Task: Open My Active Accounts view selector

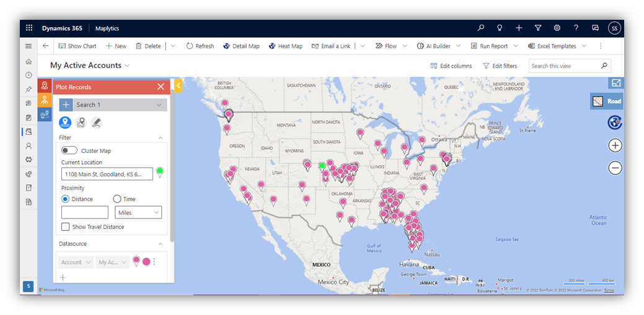Action: click(x=90, y=65)
